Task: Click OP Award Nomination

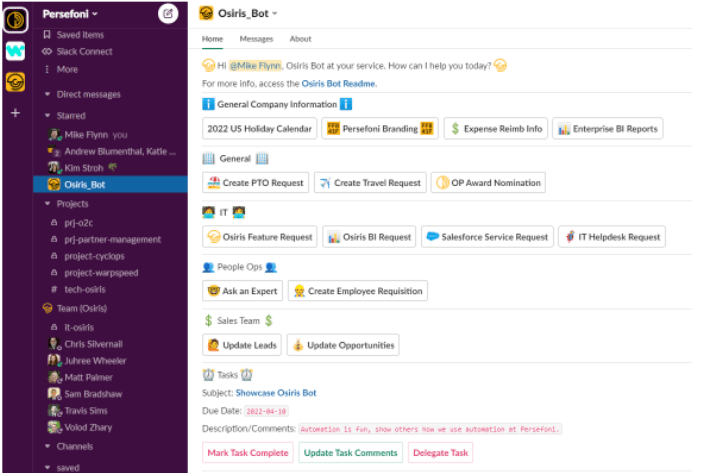Action: point(488,183)
